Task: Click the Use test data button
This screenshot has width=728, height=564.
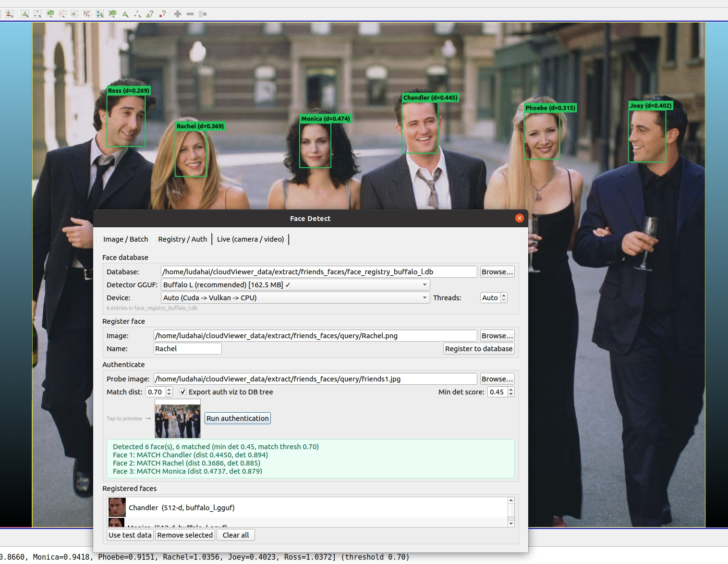Action: click(130, 535)
